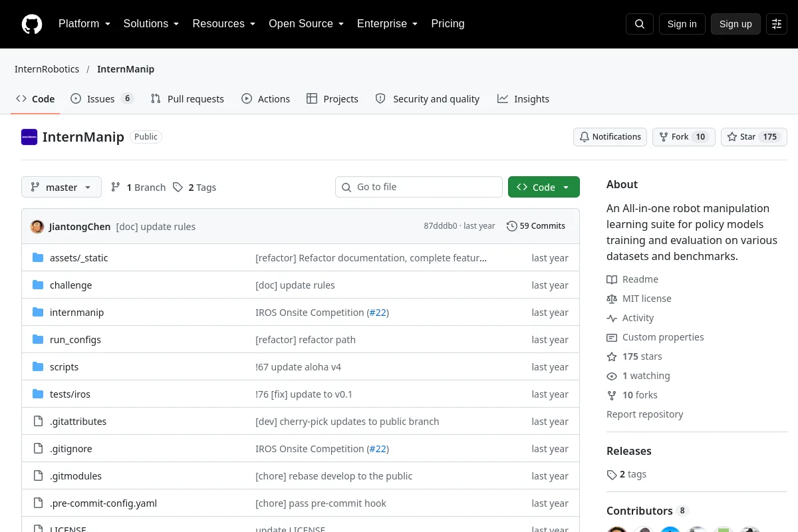Open the .pre-commit-config.yaml file
The image size is (798, 532).
point(103,503)
